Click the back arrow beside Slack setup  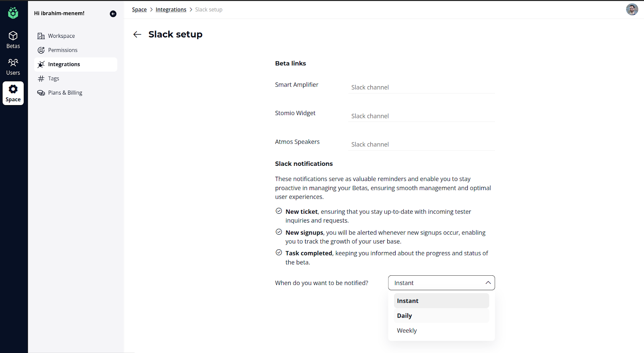(137, 35)
